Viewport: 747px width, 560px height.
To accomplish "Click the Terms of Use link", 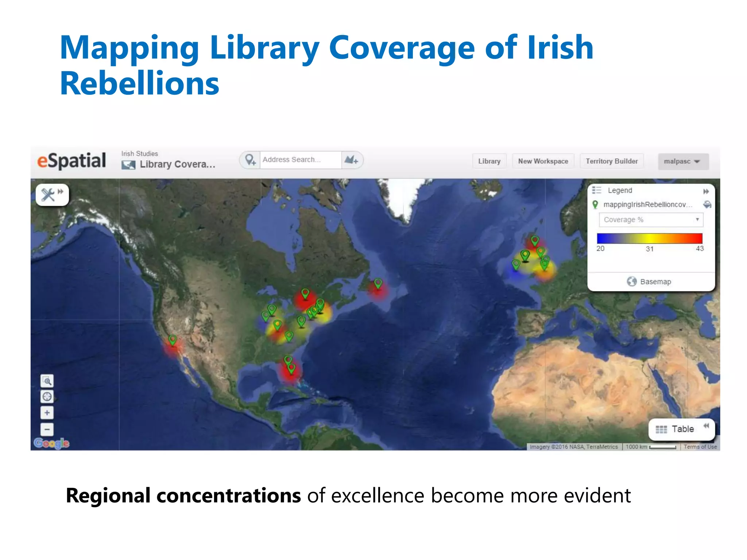I will coord(700,447).
